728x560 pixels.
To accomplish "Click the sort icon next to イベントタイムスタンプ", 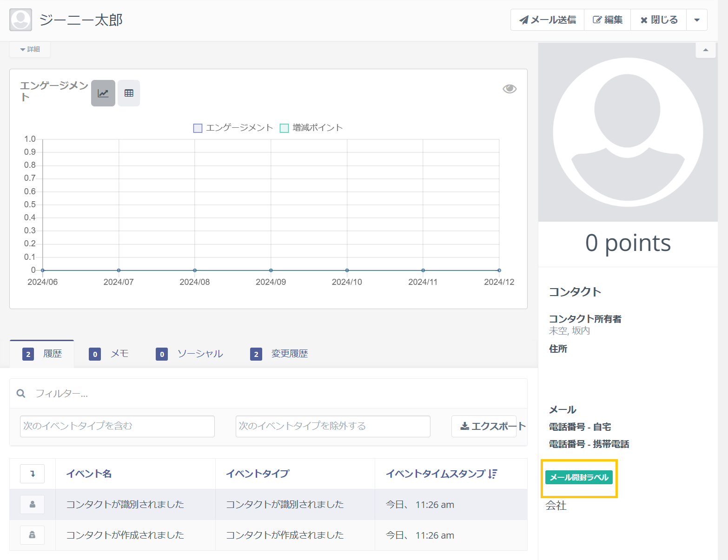I will pos(493,474).
